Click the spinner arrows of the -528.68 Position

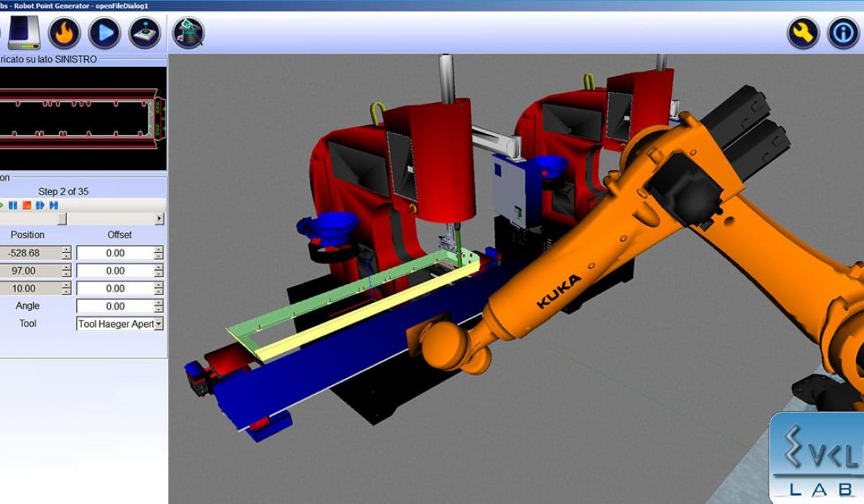point(66,253)
